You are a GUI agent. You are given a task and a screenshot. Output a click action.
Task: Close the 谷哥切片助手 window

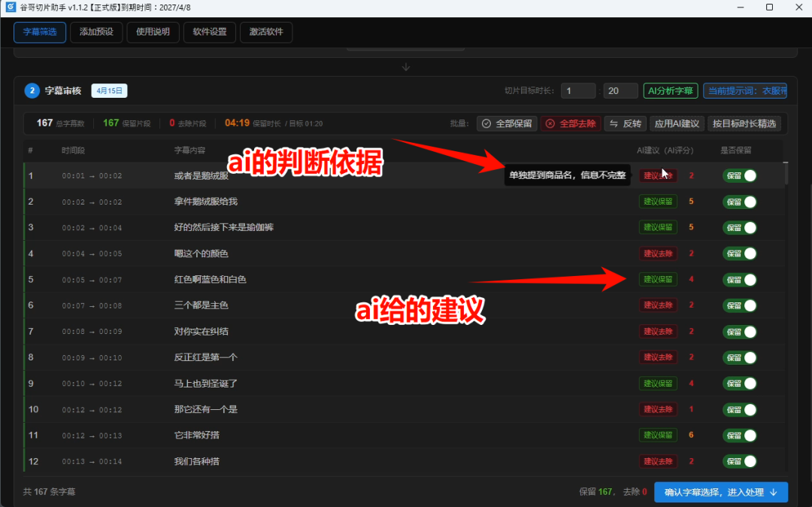tap(798, 8)
